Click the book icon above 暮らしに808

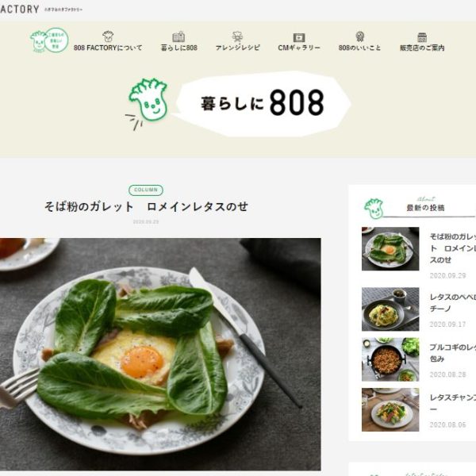coord(178,36)
